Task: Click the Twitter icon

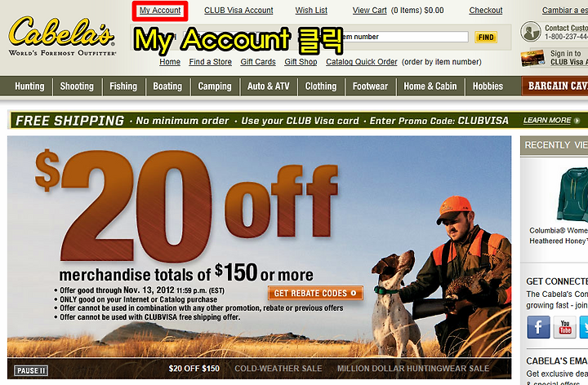Action: (584, 327)
